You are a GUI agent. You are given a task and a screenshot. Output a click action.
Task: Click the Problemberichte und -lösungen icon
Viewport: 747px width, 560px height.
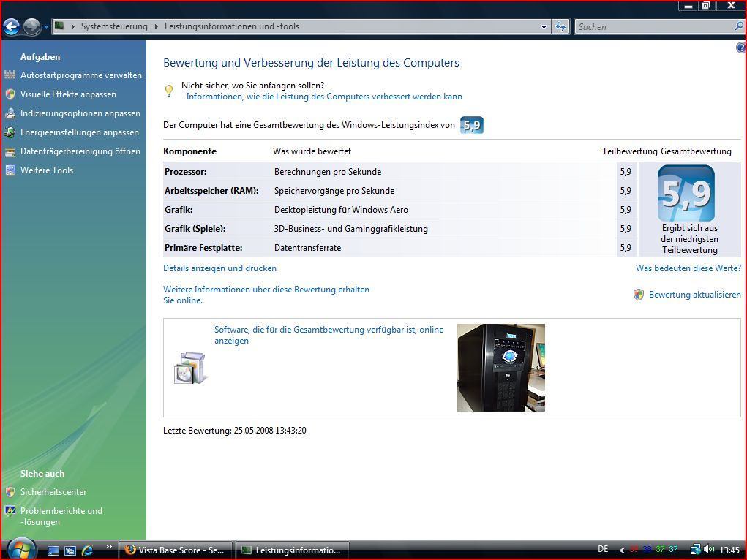pos(10,511)
